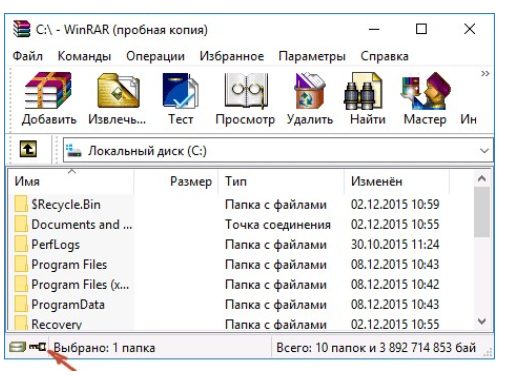Sort by the Тип column header
The image size is (507, 377).
point(281,181)
